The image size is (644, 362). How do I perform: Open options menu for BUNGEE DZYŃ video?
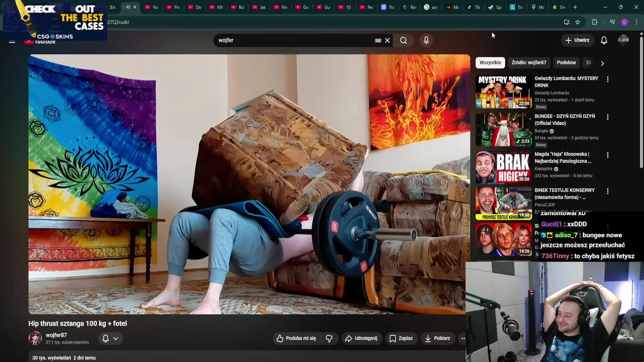pyautogui.click(x=607, y=117)
